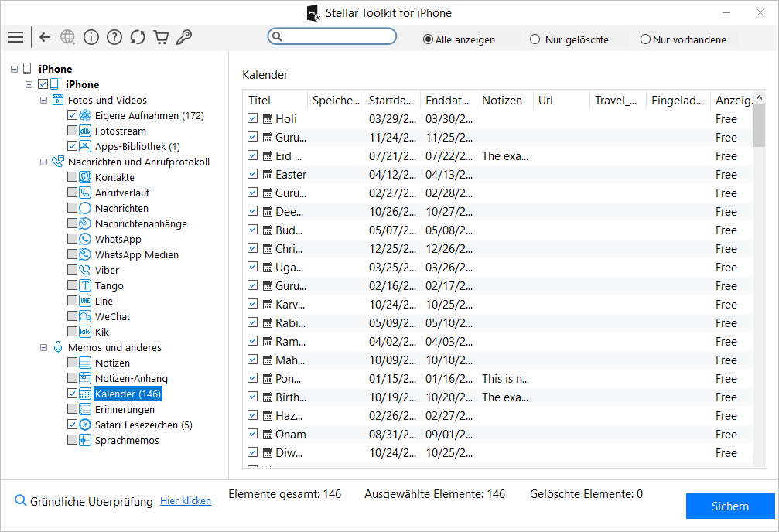Check the WhatsApp checkbox
This screenshot has width=779, height=532.
[x=72, y=239]
